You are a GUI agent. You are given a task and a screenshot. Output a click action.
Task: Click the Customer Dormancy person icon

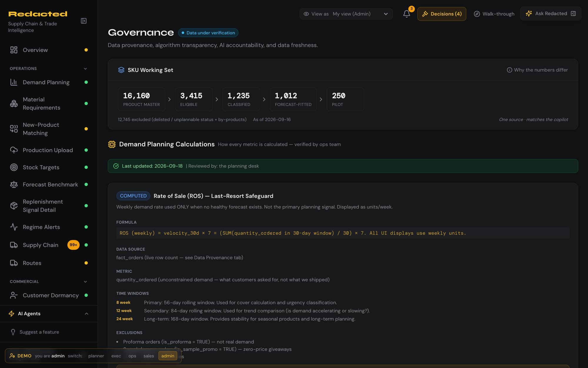pyautogui.click(x=14, y=295)
